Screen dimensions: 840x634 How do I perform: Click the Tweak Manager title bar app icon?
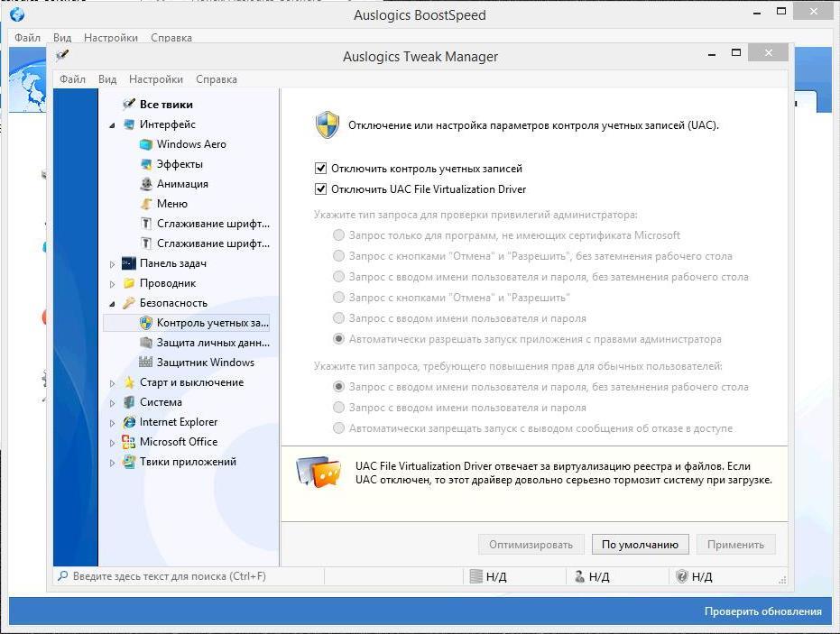click(x=61, y=55)
